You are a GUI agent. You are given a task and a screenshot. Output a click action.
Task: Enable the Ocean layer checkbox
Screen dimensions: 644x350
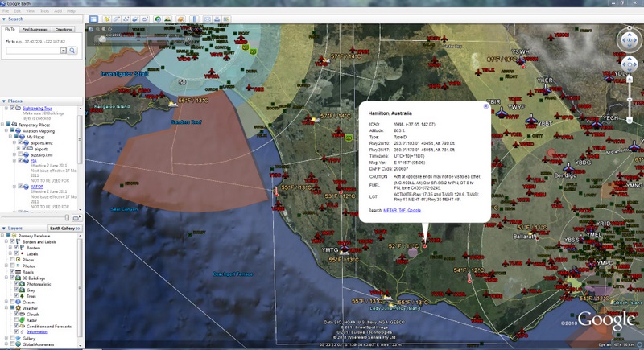tap(12, 302)
